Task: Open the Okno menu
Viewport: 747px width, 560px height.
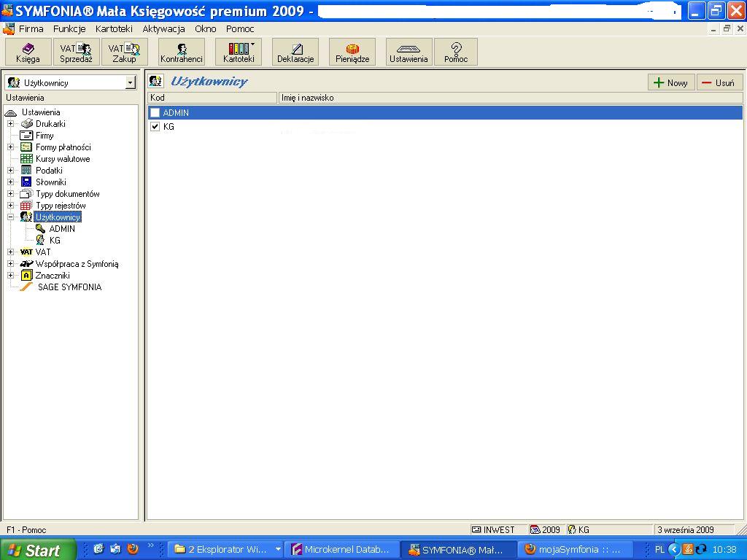Action: (x=205, y=29)
